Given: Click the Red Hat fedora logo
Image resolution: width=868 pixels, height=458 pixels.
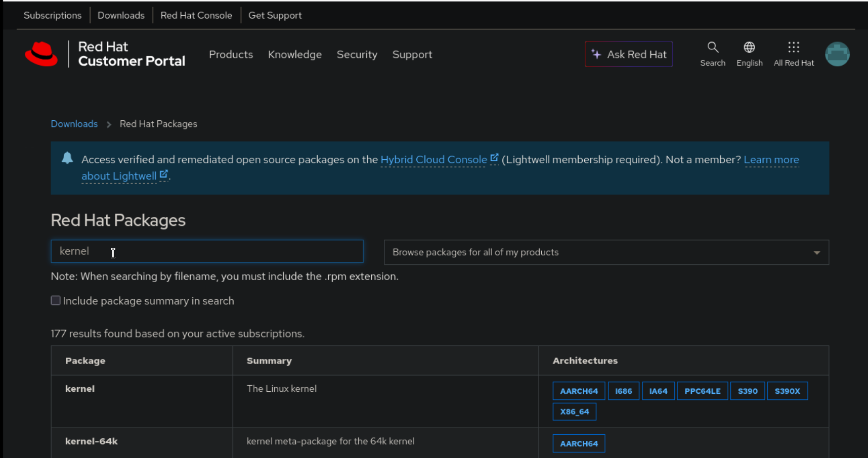Looking at the screenshot, I should coord(41,54).
